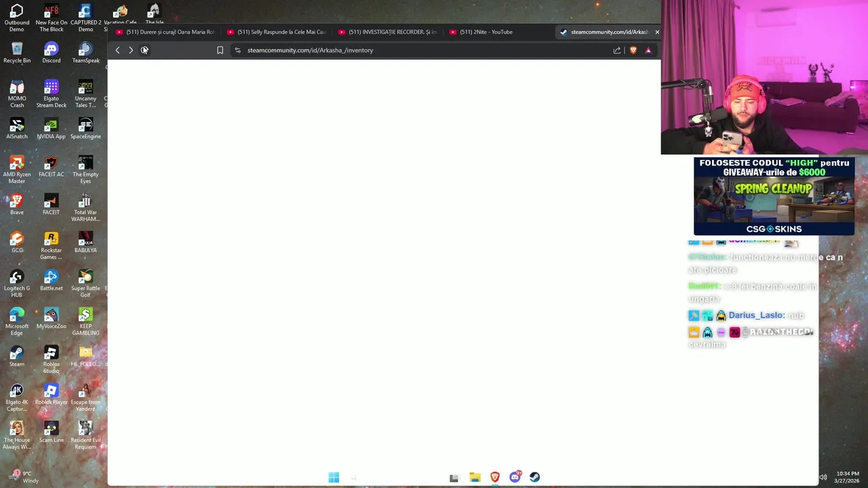Open New Face On The Block shortcut
Image resolution: width=868 pixels, height=488 pixels.
tap(52, 18)
